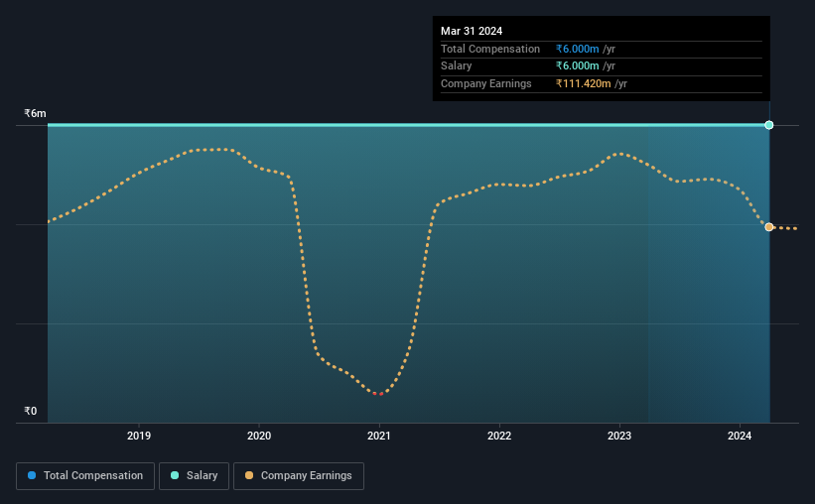Click the Salary data point marker at 2024
This screenshot has width=815, height=504.
(x=769, y=125)
